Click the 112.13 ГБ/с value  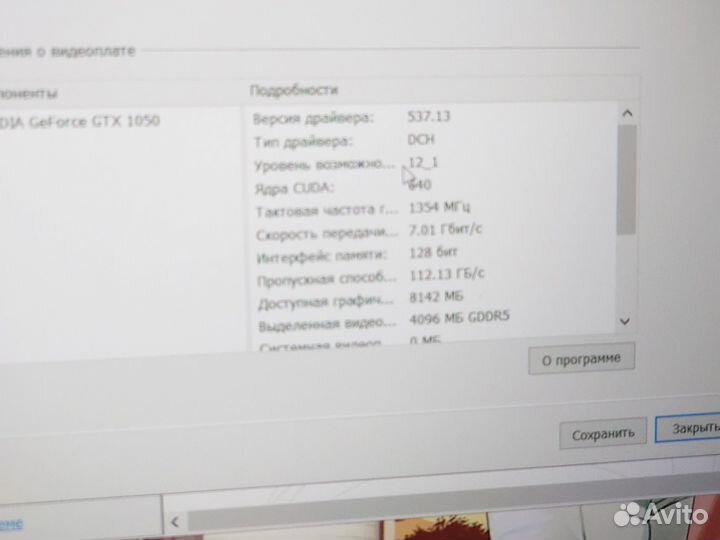(x=447, y=274)
